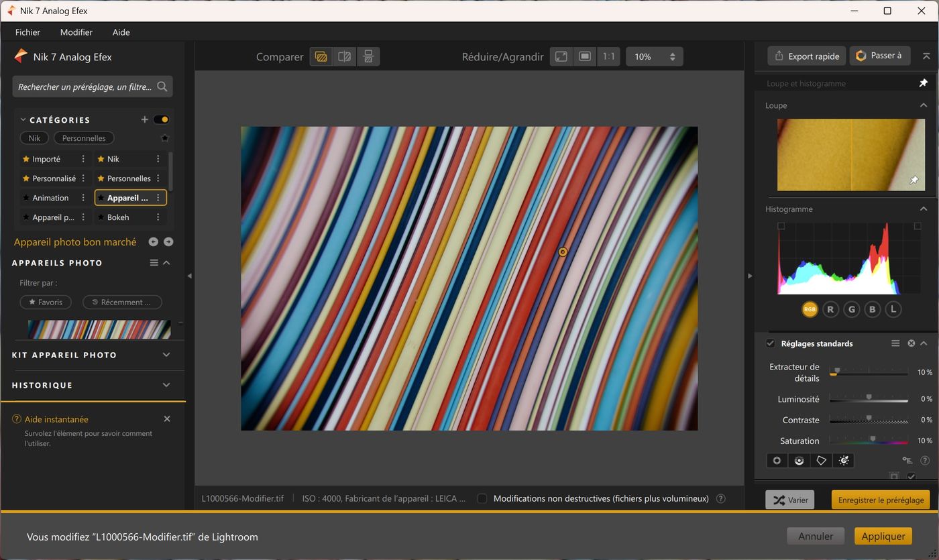This screenshot has height=560, width=939.
Task: Select the single image compare view icon
Action: (321, 57)
